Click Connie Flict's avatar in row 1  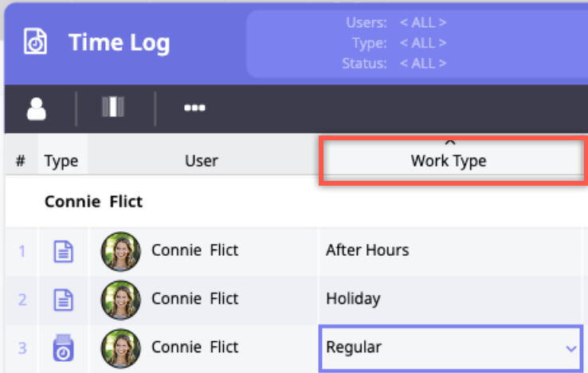tap(120, 251)
